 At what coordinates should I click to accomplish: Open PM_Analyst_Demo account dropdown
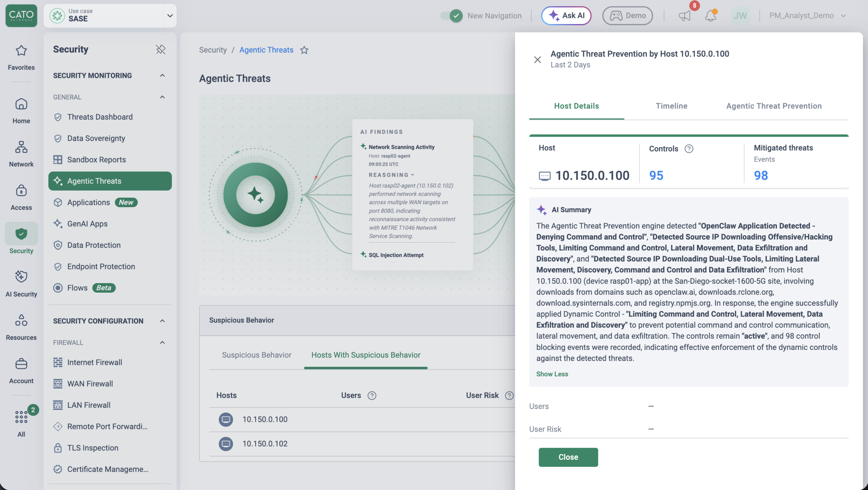[807, 16]
